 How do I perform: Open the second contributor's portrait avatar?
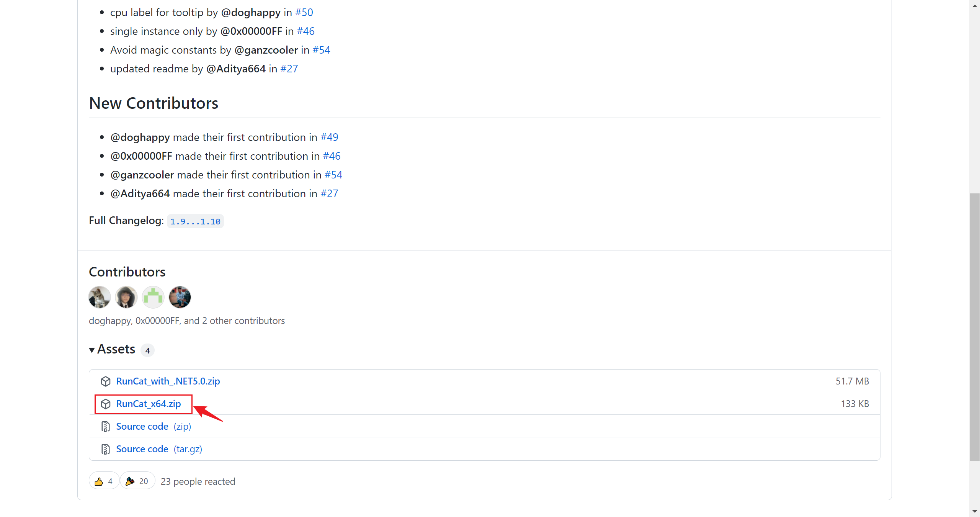pos(126,297)
